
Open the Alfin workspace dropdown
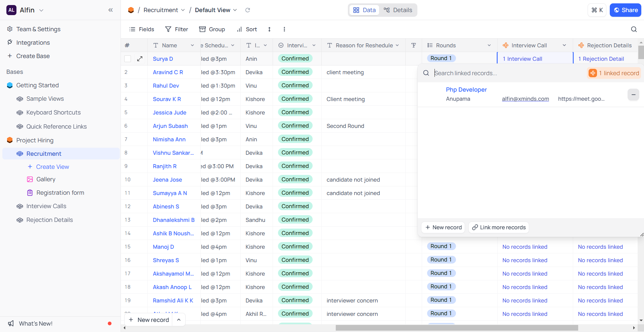point(41,10)
